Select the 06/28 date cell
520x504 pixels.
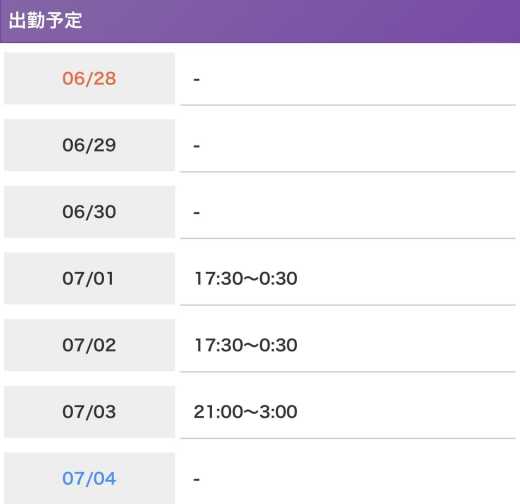89,78
